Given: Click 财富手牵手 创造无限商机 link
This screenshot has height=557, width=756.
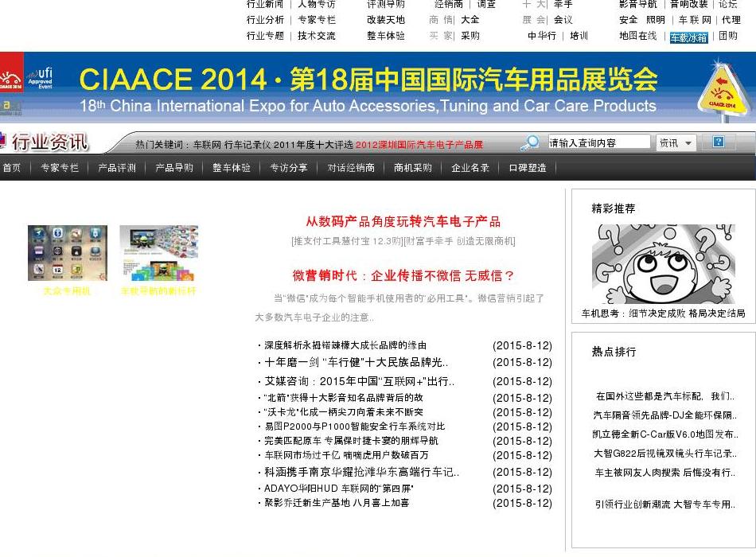Looking at the screenshot, I should click(x=459, y=241).
